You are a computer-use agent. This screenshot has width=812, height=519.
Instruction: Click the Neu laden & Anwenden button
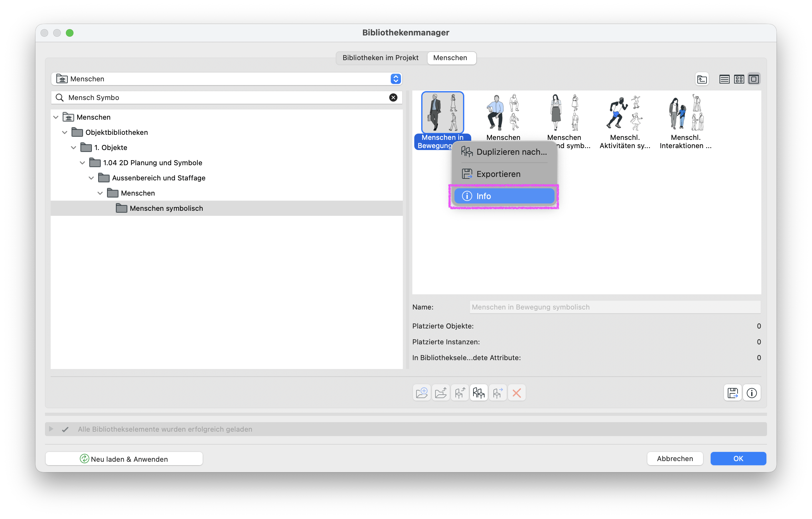(x=124, y=459)
